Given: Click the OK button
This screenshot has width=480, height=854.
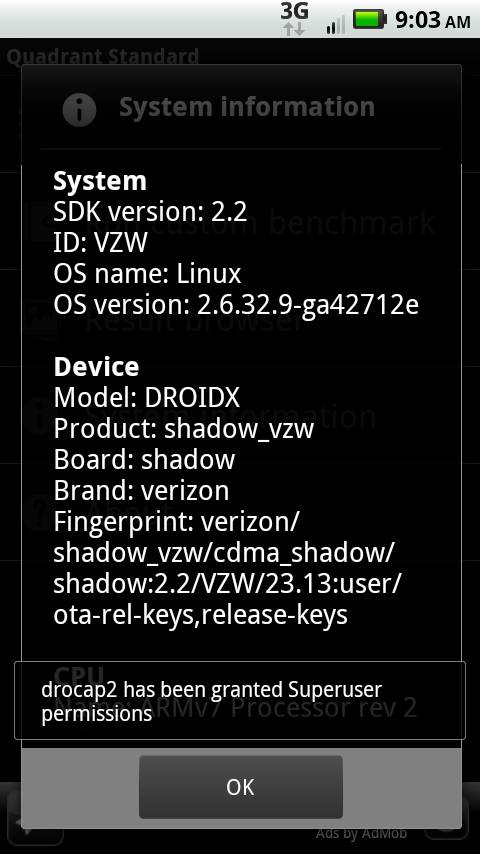Looking at the screenshot, I should point(241,786).
